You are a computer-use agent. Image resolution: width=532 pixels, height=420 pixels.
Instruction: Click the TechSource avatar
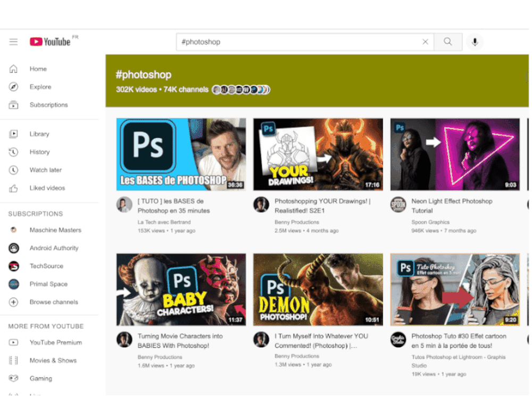(x=14, y=266)
